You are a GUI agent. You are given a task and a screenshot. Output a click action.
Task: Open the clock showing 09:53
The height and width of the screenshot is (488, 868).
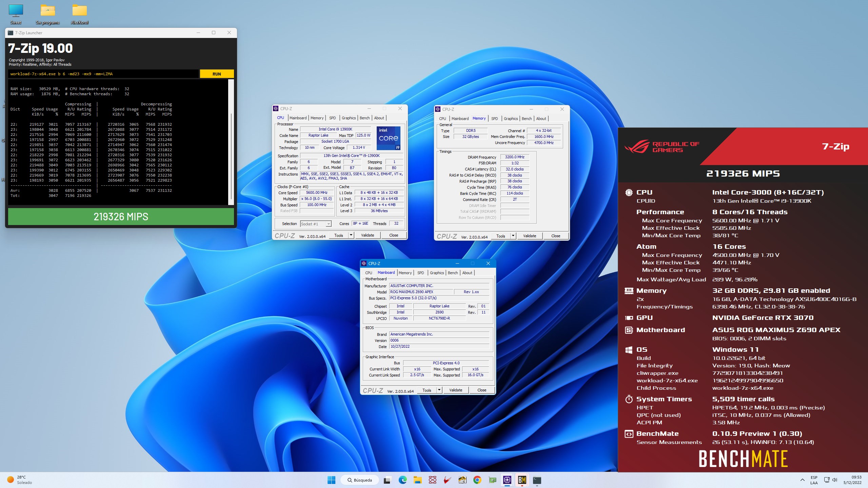click(x=852, y=480)
